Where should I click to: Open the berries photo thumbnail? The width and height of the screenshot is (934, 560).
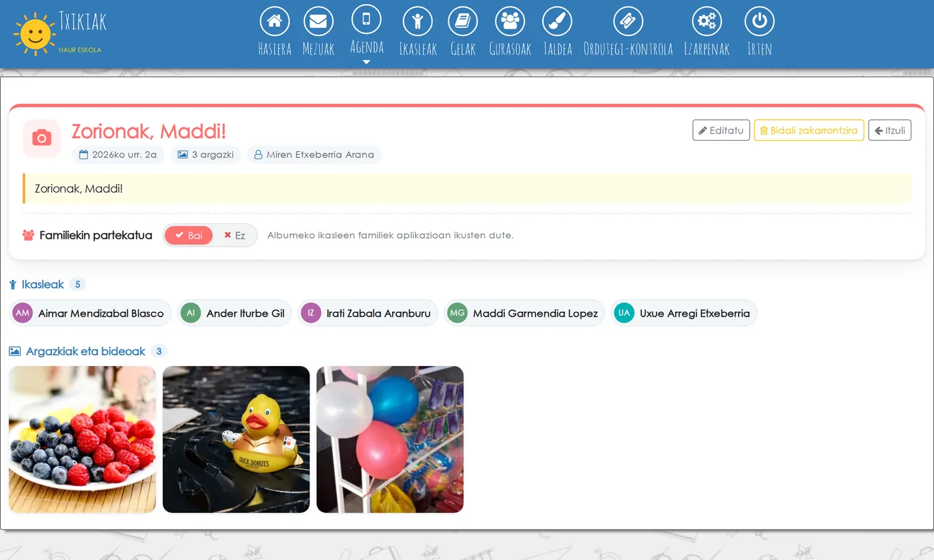coord(82,439)
